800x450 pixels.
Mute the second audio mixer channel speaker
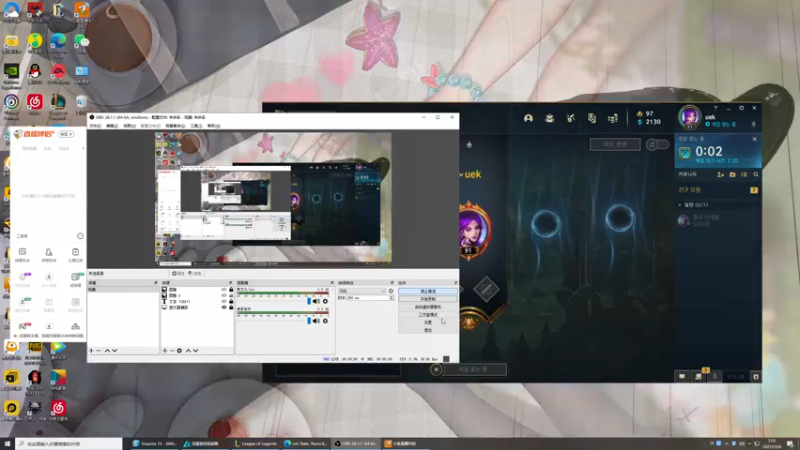click(x=316, y=321)
